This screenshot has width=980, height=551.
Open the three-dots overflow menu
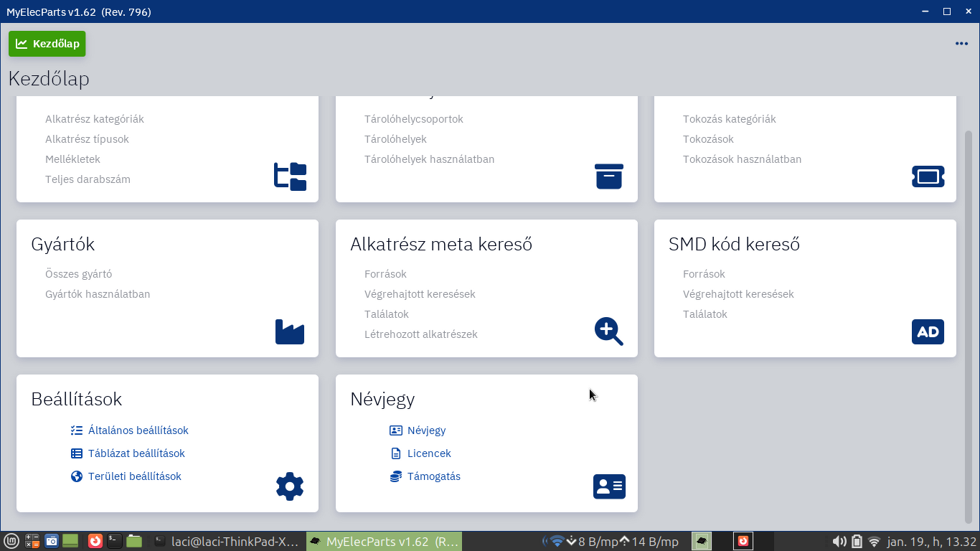pyautogui.click(x=961, y=44)
